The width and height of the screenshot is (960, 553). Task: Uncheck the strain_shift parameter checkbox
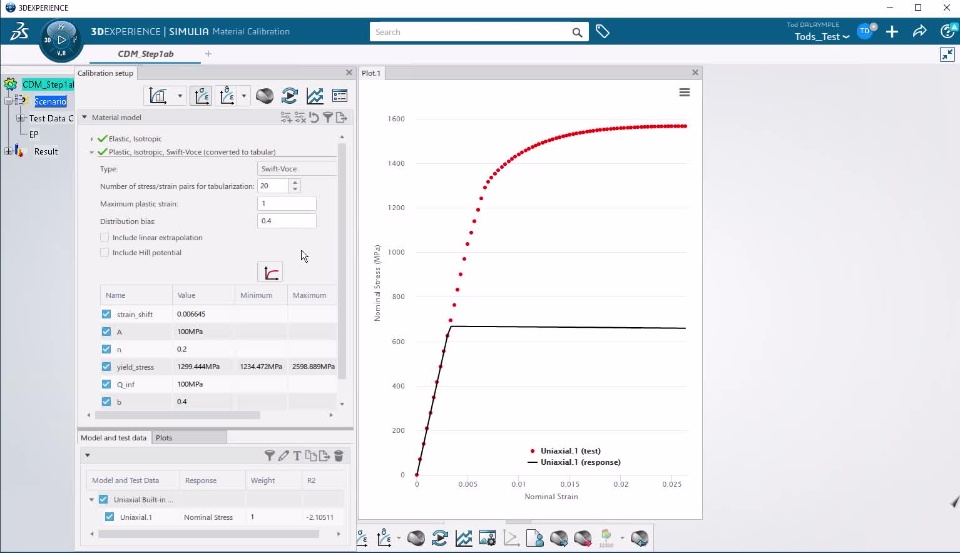[x=107, y=314]
